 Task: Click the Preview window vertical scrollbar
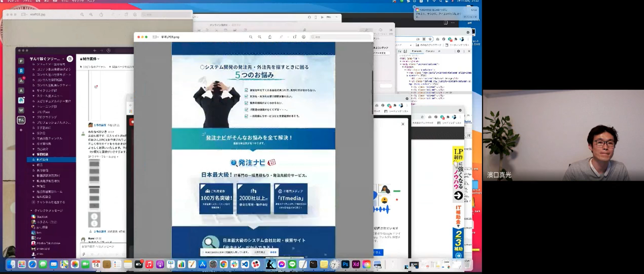coord(372,92)
